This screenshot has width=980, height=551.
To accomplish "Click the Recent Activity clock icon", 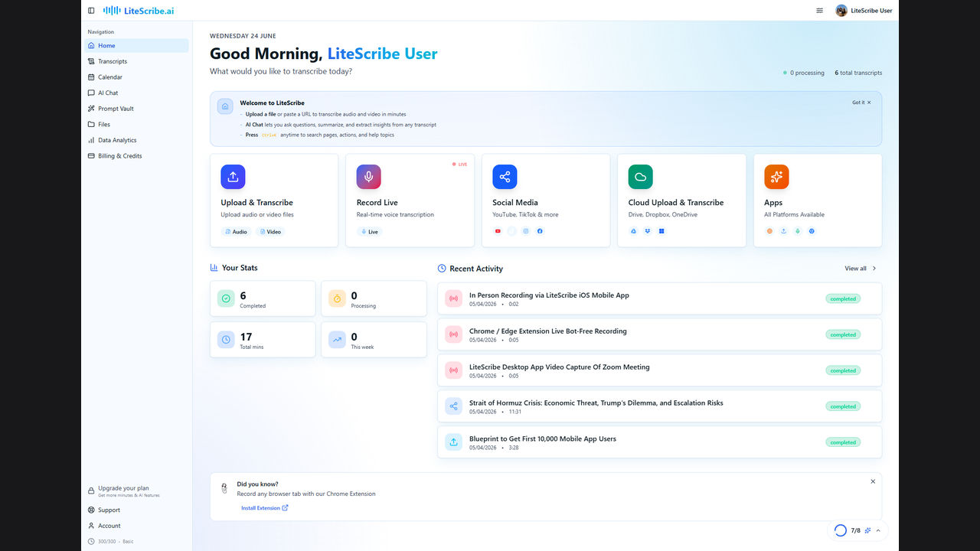I will pos(442,269).
